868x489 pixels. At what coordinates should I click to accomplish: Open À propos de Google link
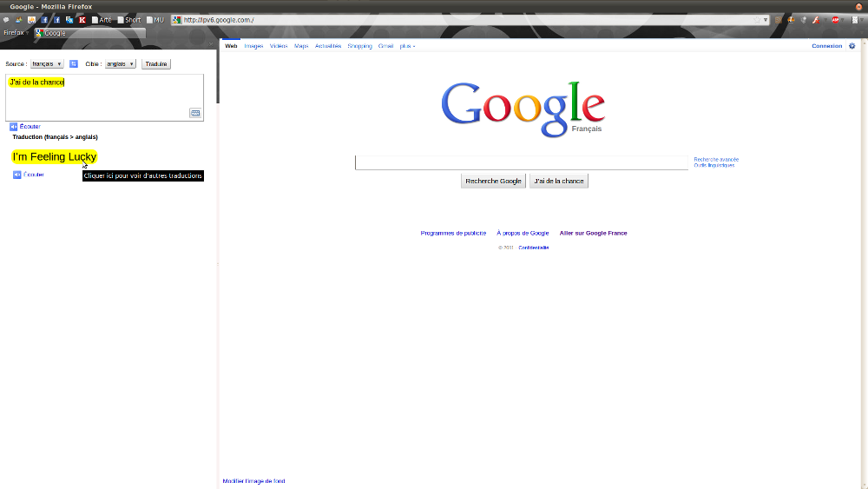click(523, 233)
